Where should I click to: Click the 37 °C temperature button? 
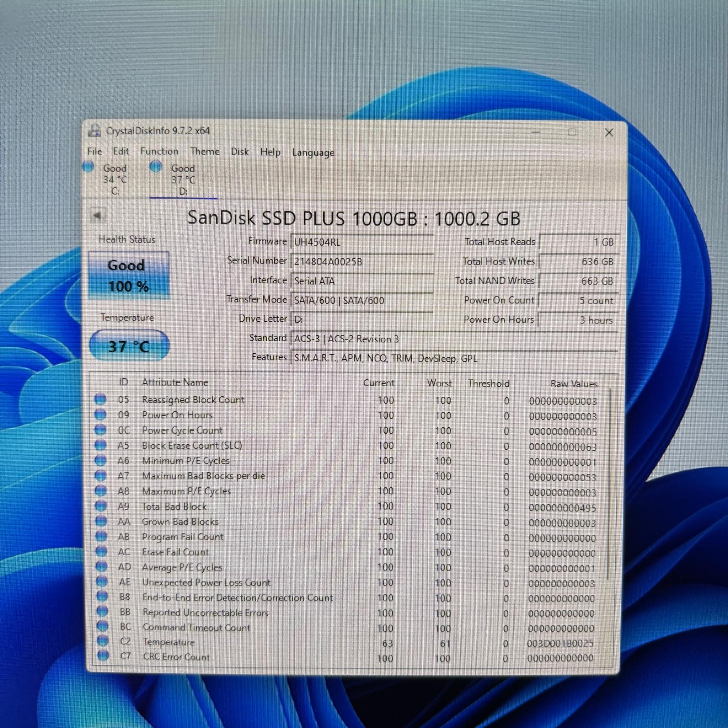[129, 346]
